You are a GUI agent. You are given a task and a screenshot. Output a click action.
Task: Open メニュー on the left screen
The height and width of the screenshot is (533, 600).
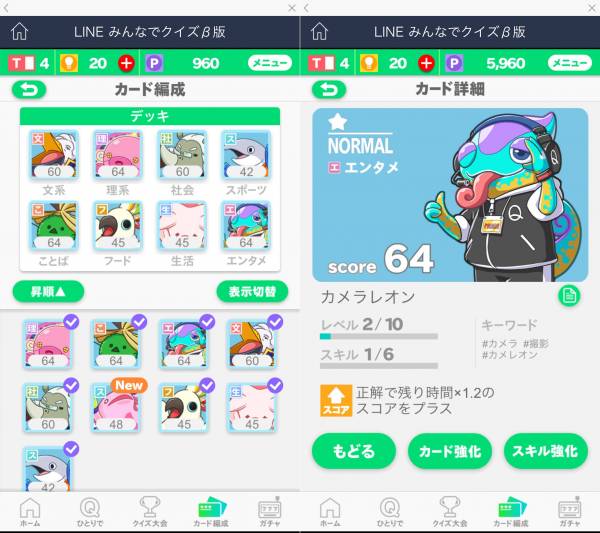270,63
